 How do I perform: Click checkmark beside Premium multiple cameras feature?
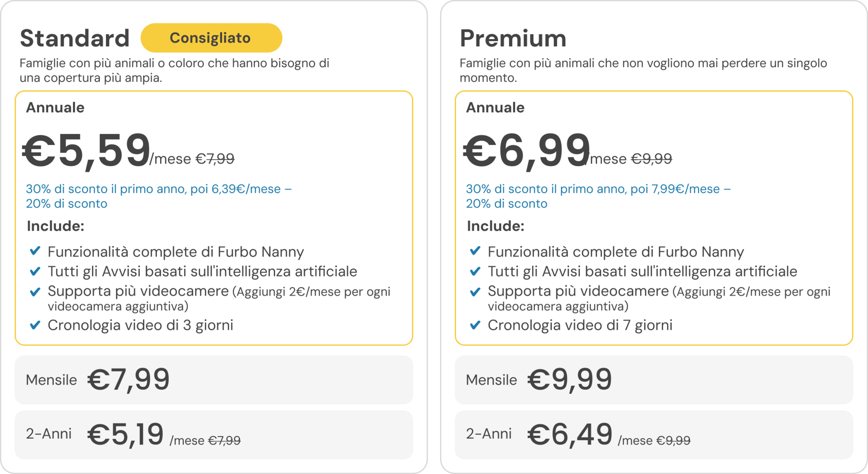coord(475,291)
